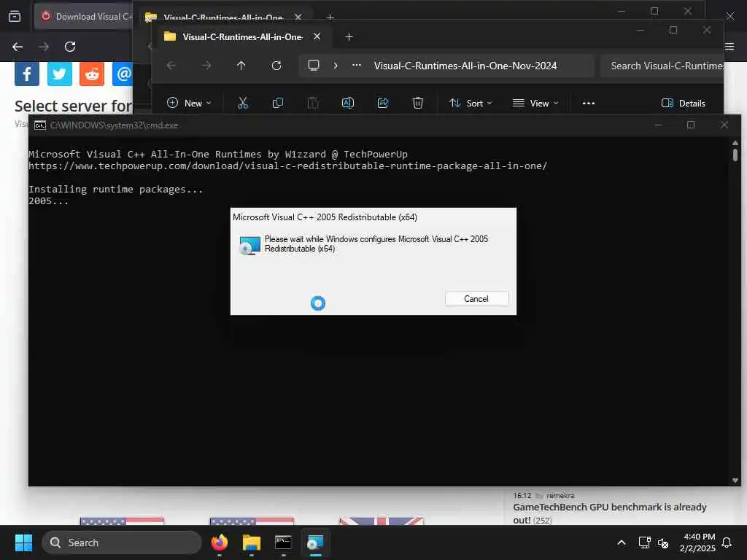Screen dimensions: 747x560
Task: Refresh the File Explorer folder view
Action: tap(276, 66)
